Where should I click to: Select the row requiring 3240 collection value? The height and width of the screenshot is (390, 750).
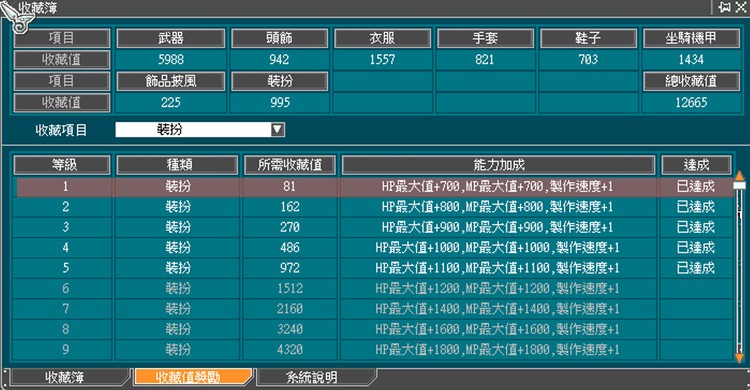[373, 329]
